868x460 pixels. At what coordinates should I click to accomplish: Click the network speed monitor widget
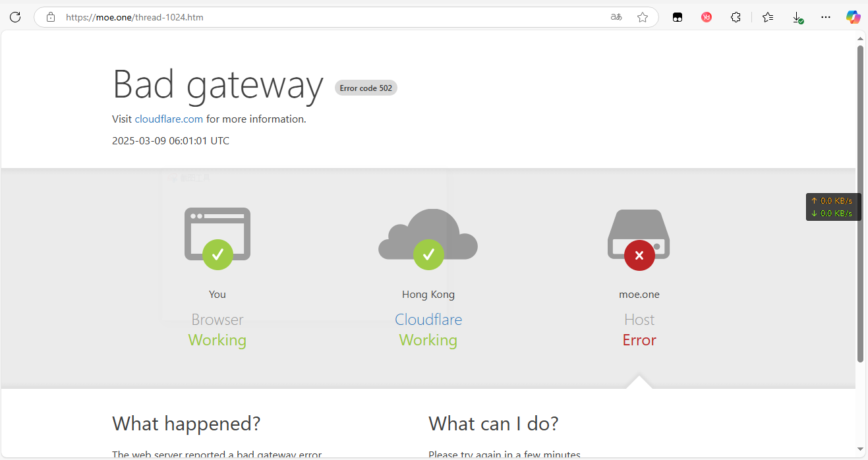[833, 207]
